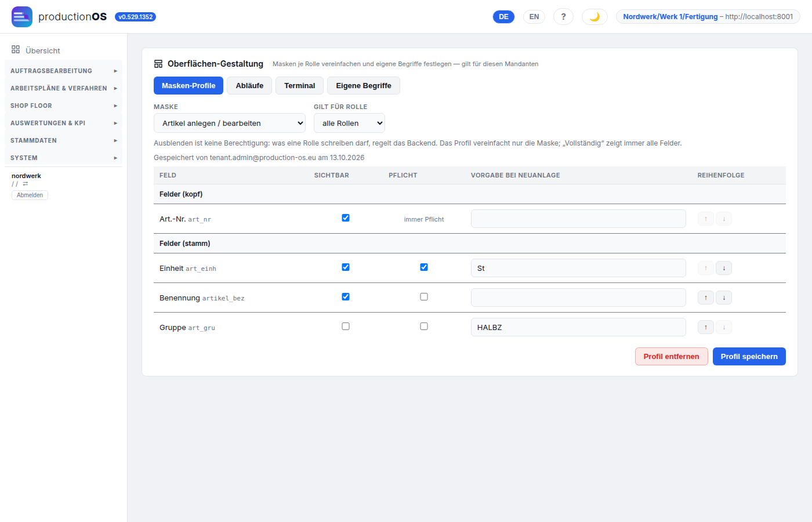Select DE language button

pyautogui.click(x=503, y=17)
